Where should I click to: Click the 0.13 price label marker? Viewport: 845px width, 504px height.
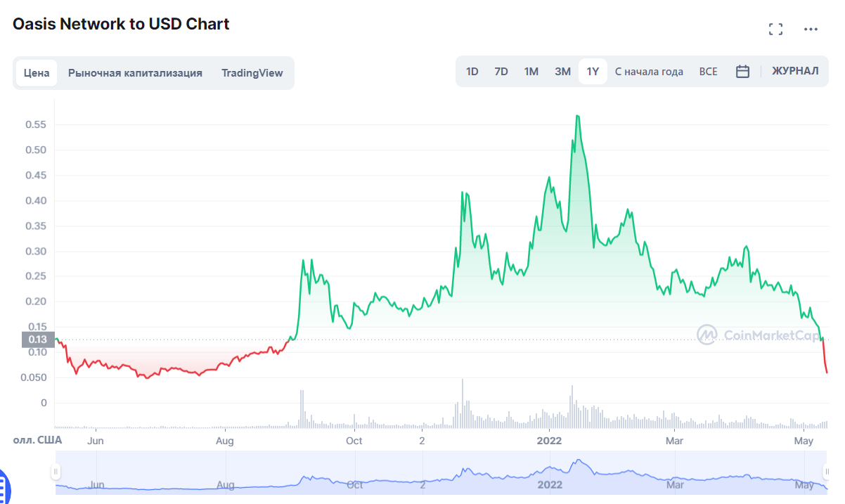38,340
